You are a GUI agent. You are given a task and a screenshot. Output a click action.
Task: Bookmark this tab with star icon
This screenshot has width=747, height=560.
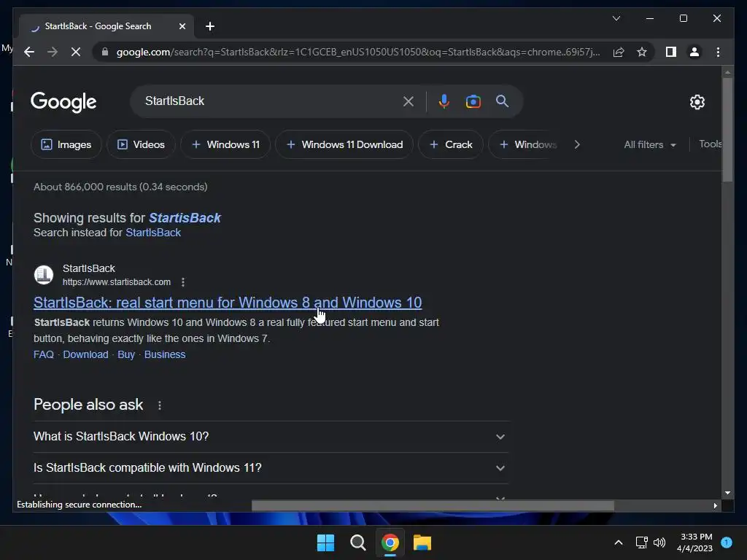642,52
